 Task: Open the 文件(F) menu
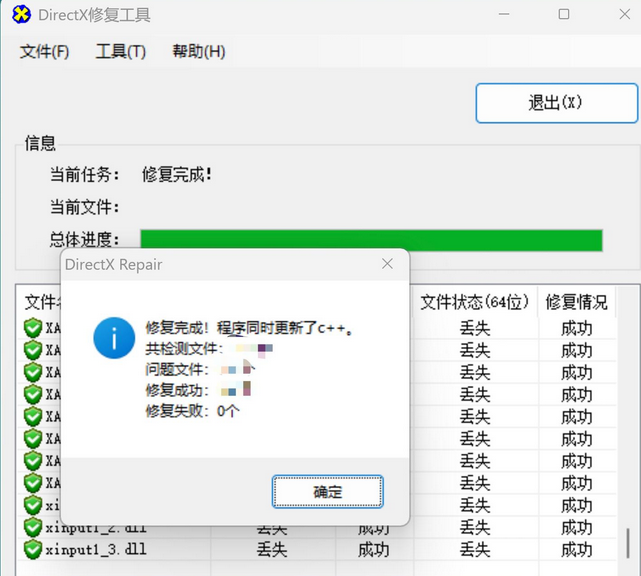(x=44, y=52)
